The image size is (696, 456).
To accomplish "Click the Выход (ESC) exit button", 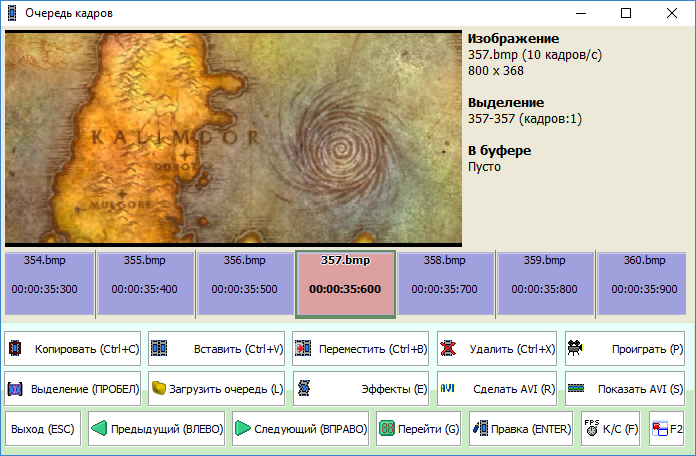I will pos(43,429).
